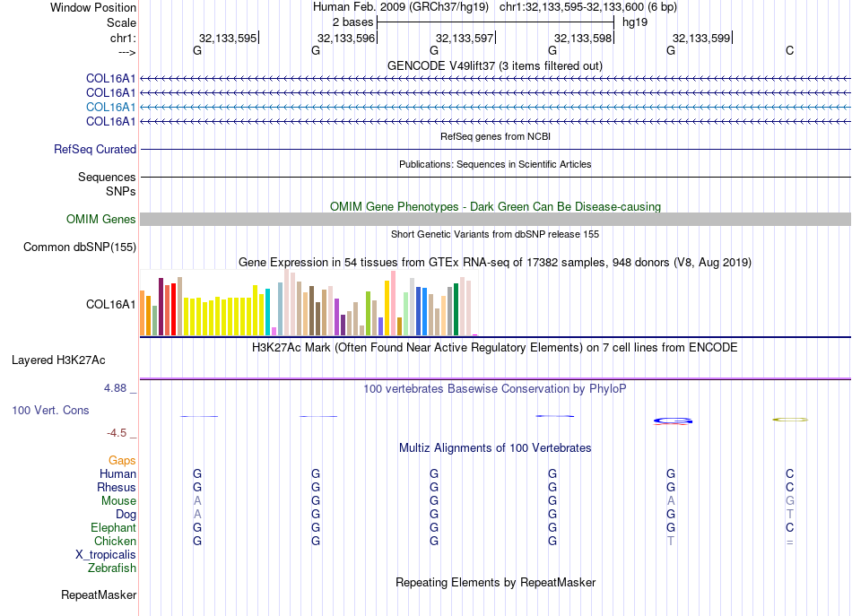The height and width of the screenshot is (616, 852).
Task: Click the 100 Vert. Cons track label
Action: point(50,411)
